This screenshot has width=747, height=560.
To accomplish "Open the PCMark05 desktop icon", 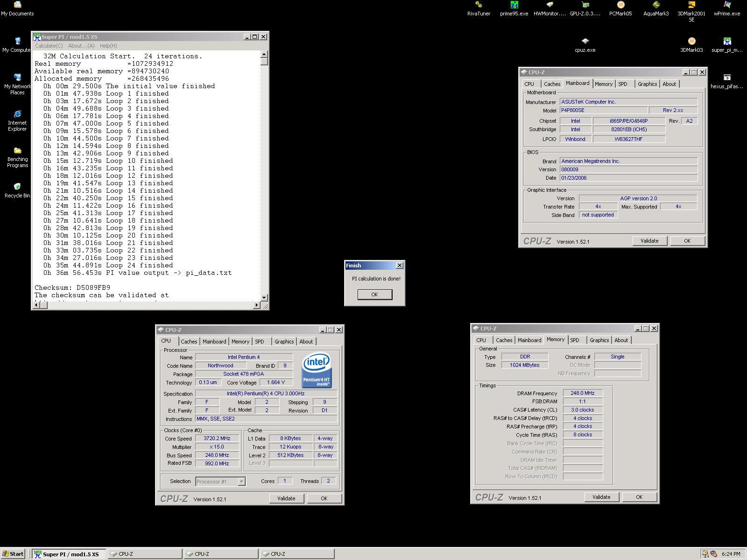I will [x=620, y=8].
